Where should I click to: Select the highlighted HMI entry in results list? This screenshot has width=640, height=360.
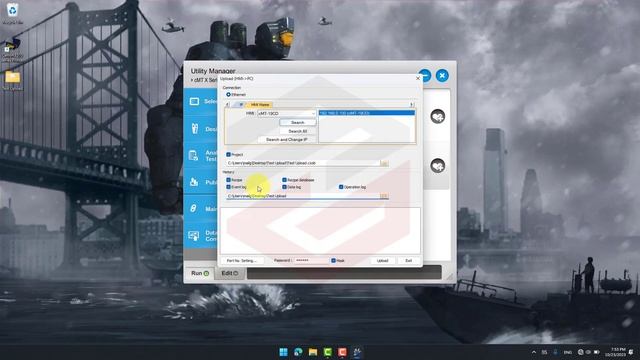point(367,113)
